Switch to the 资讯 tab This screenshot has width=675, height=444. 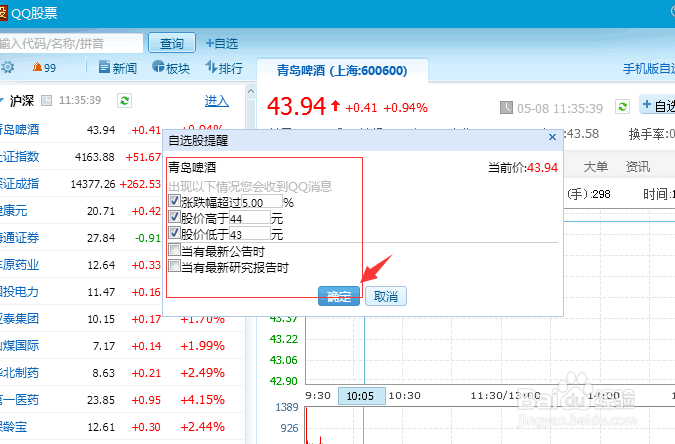pyautogui.click(x=638, y=167)
